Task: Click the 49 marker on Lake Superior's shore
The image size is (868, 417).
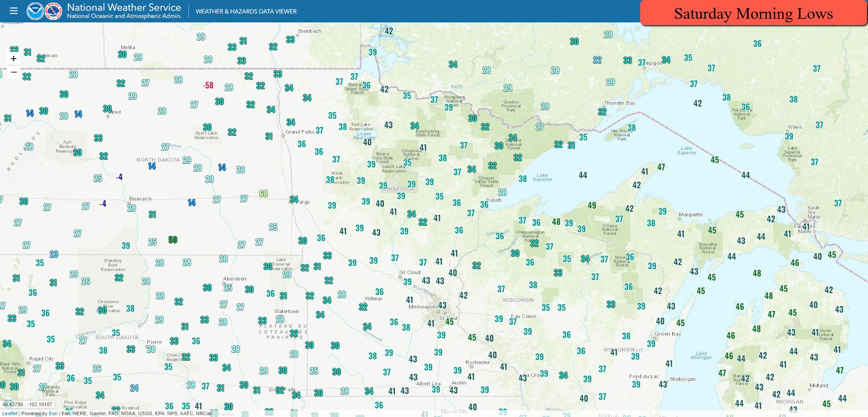Action: 592,205
